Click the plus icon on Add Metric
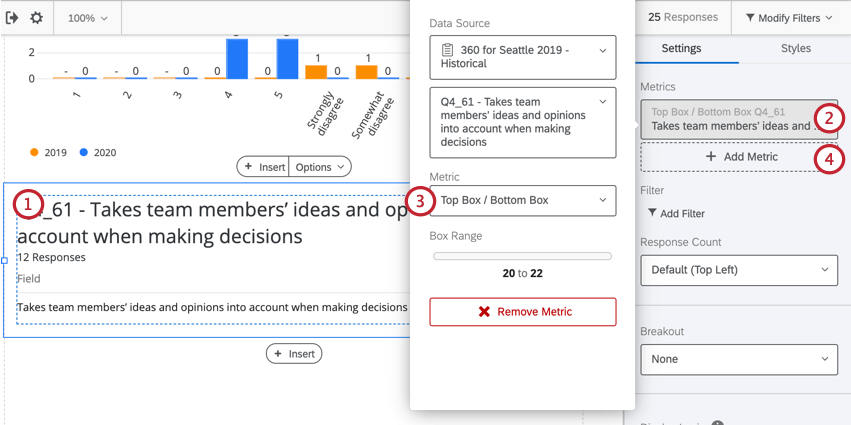 (711, 157)
